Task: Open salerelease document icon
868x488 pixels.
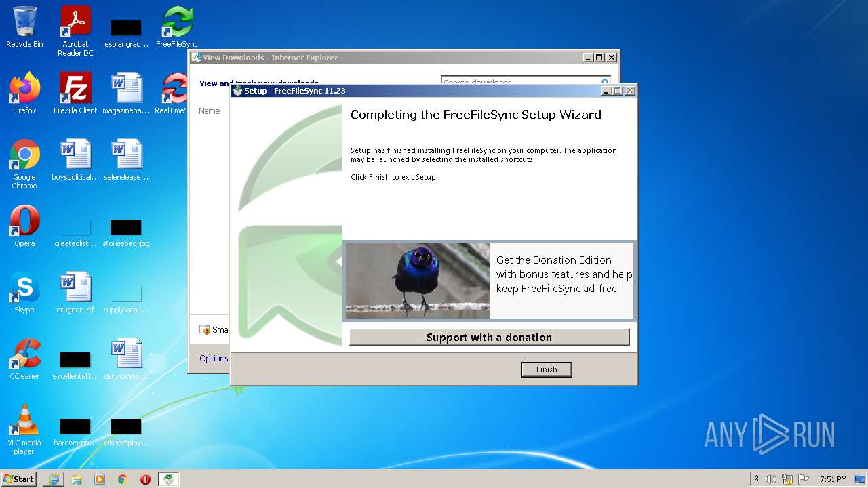Action: [x=126, y=160]
